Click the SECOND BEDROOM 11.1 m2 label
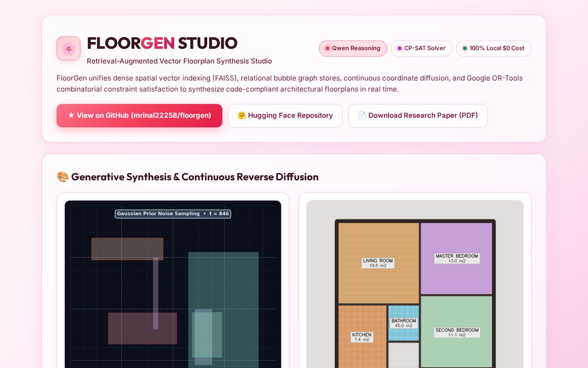 [457, 332]
